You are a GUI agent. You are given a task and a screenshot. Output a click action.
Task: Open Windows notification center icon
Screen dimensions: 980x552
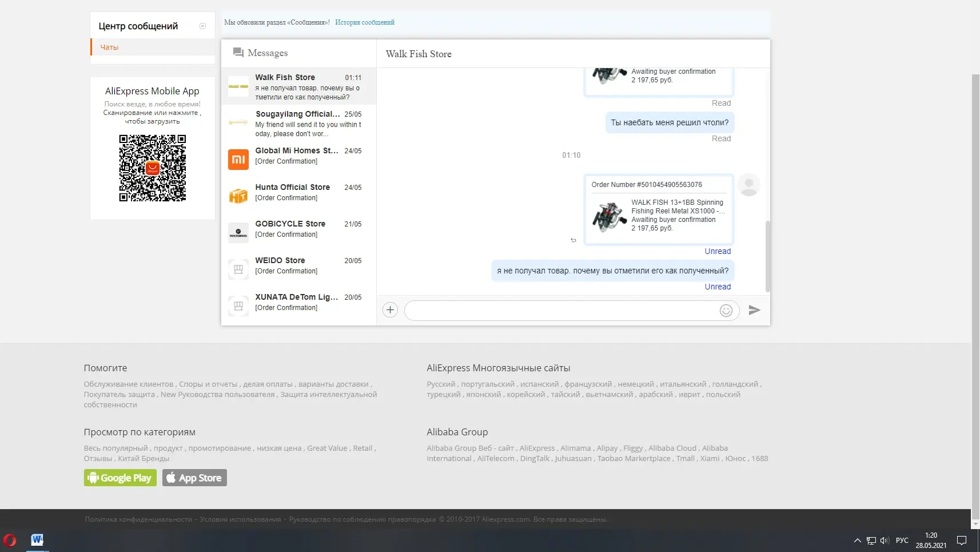click(x=962, y=541)
